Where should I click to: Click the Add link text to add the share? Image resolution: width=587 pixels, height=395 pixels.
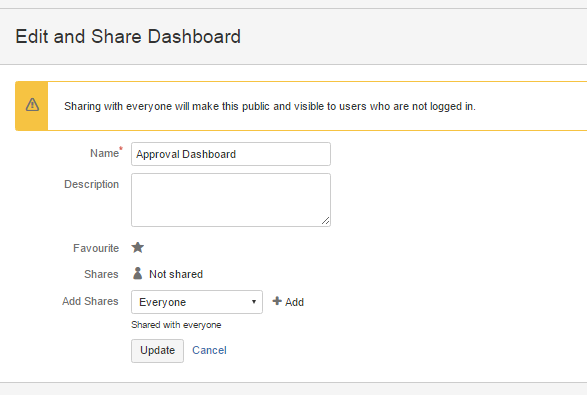click(294, 302)
